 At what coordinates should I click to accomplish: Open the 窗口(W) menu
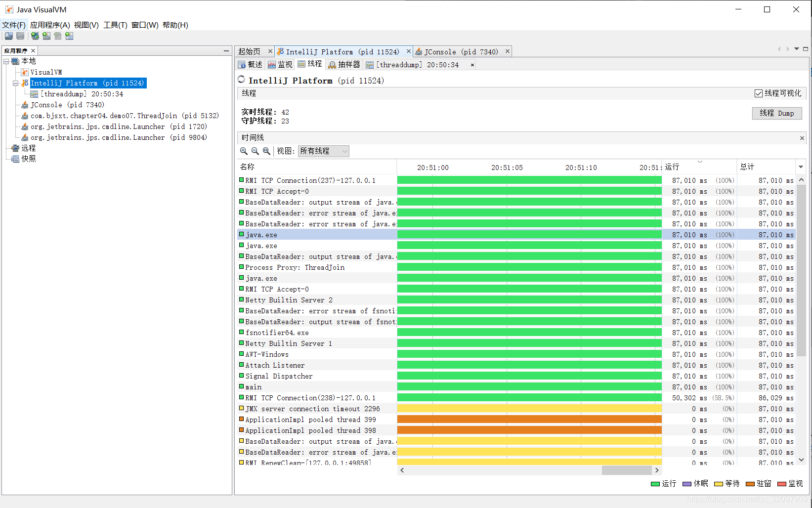click(x=145, y=25)
